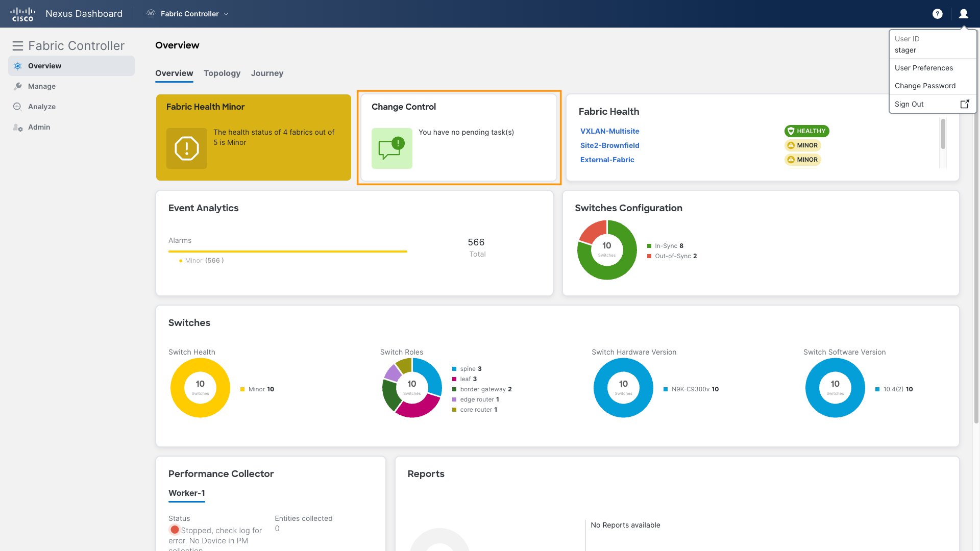Click the core router olive legend swatch
The height and width of the screenshot is (551, 980).
(x=454, y=410)
